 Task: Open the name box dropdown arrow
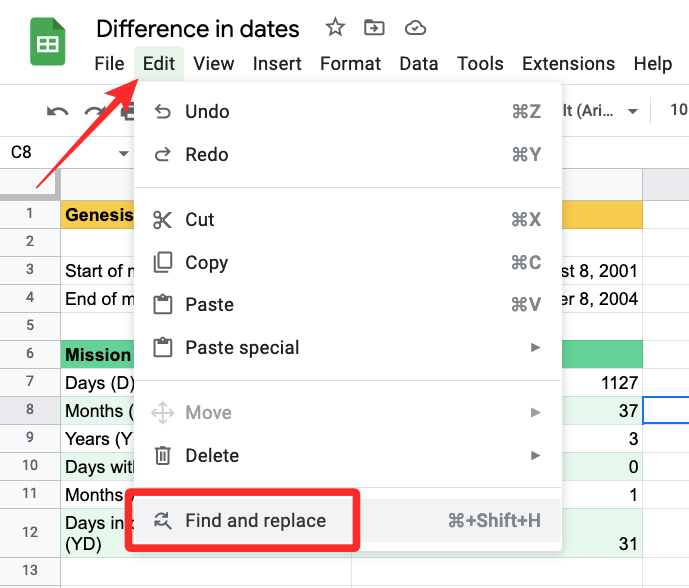124,153
